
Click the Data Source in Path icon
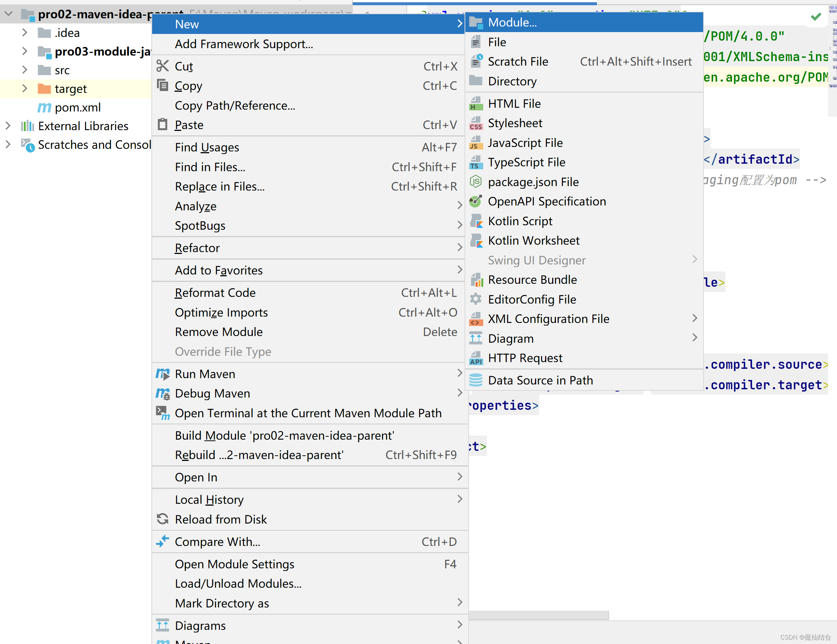(476, 380)
